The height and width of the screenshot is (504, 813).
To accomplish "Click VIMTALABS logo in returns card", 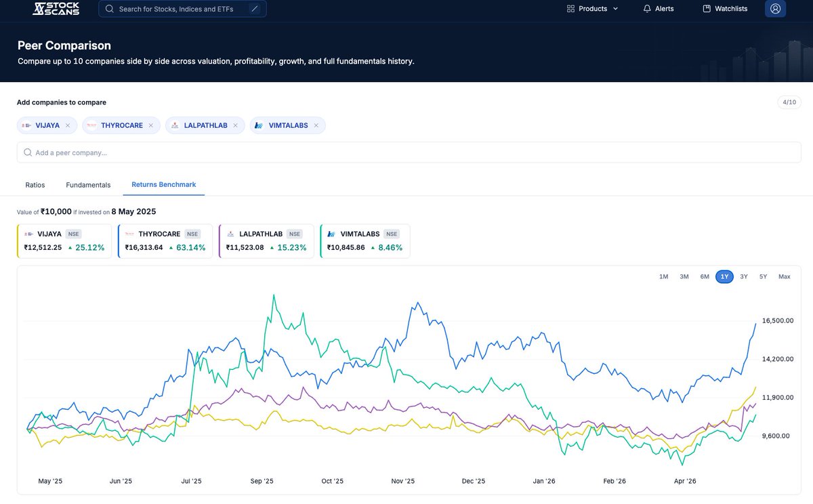I will (331, 234).
